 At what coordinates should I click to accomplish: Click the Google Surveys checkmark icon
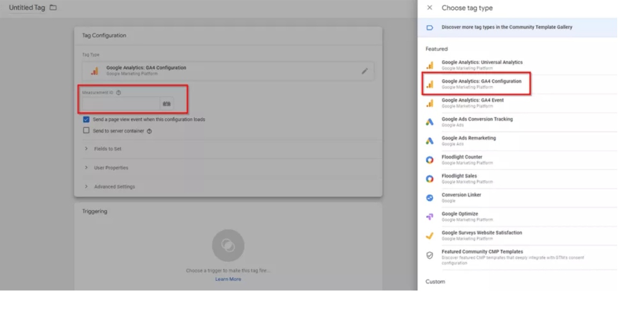(429, 235)
